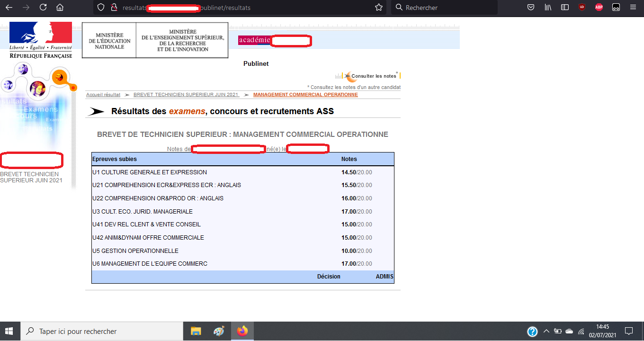Open the extension icon next to ABP
The image size is (644, 341).
[x=616, y=8]
